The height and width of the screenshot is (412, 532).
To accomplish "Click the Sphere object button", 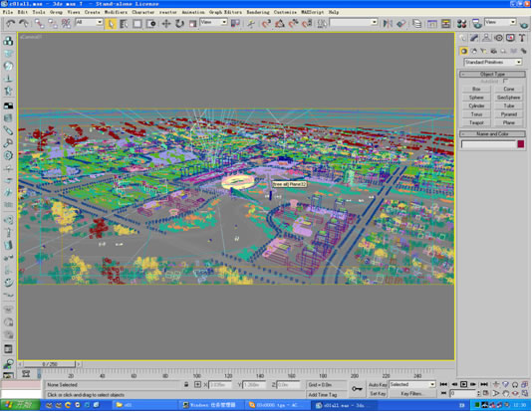I will [476, 98].
